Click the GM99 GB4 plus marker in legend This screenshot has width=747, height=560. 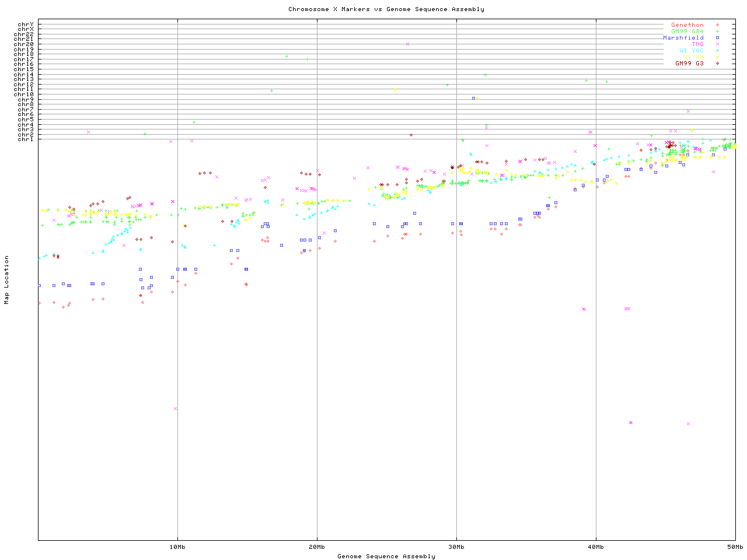click(x=717, y=32)
